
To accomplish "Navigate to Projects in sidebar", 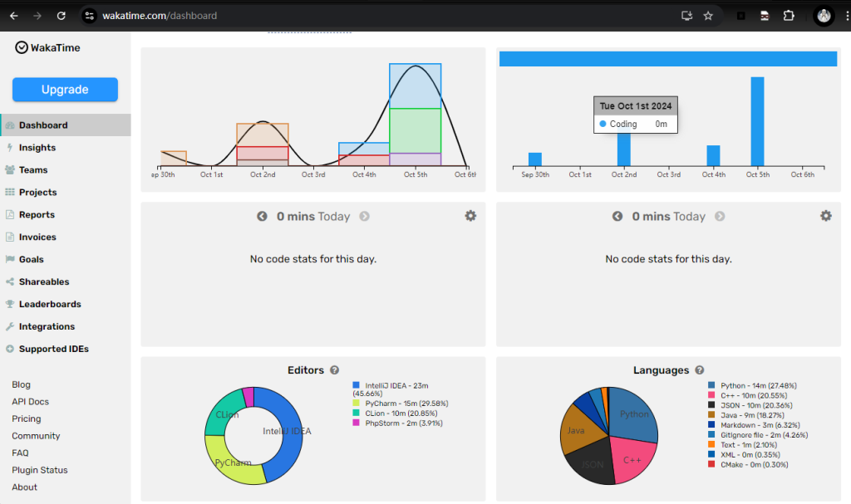I will tap(37, 193).
